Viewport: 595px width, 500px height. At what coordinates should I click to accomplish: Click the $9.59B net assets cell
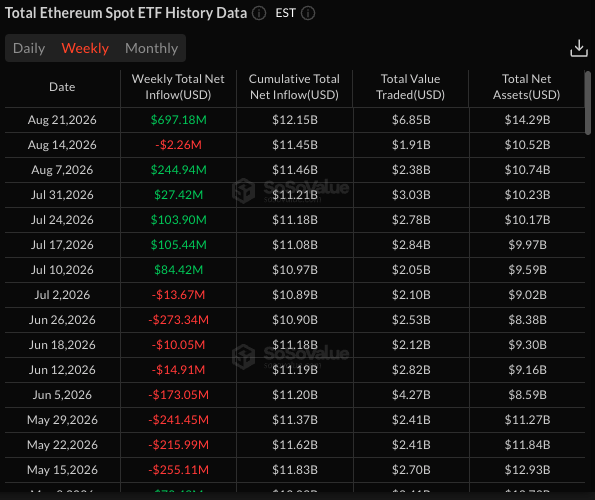point(527,270)
